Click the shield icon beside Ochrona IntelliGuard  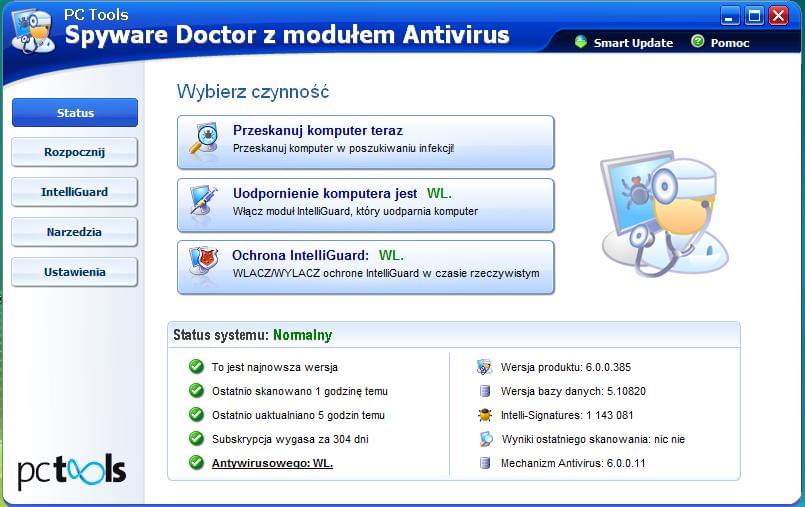203,263
